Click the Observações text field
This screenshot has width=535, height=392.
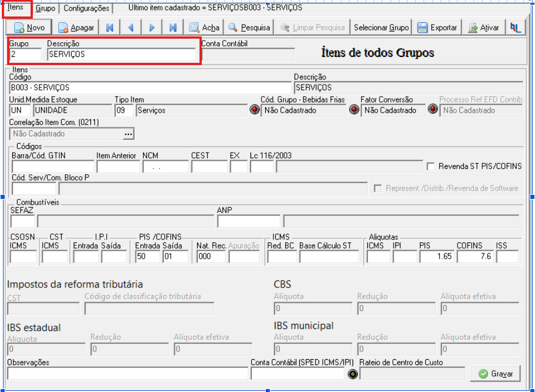tap(128, 374)
